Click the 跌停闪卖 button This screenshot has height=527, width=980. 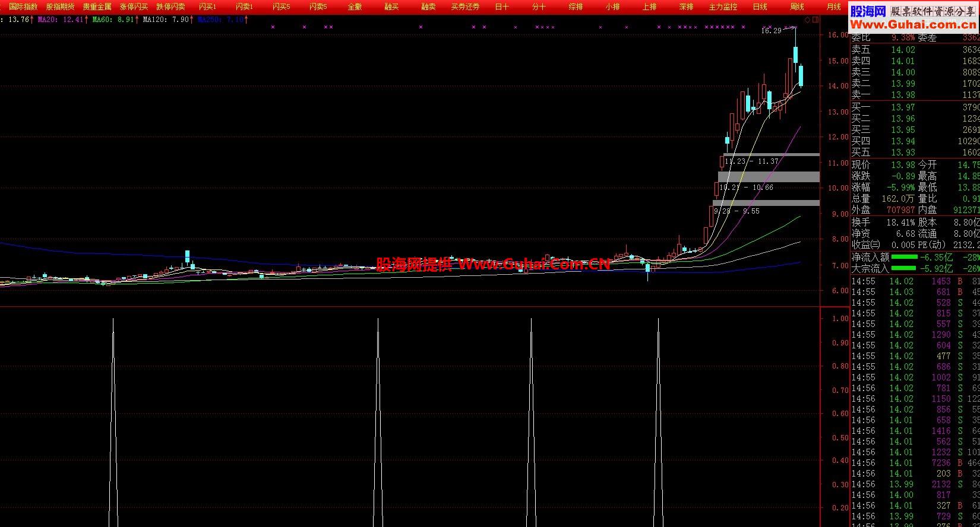[x=171, y=7]
